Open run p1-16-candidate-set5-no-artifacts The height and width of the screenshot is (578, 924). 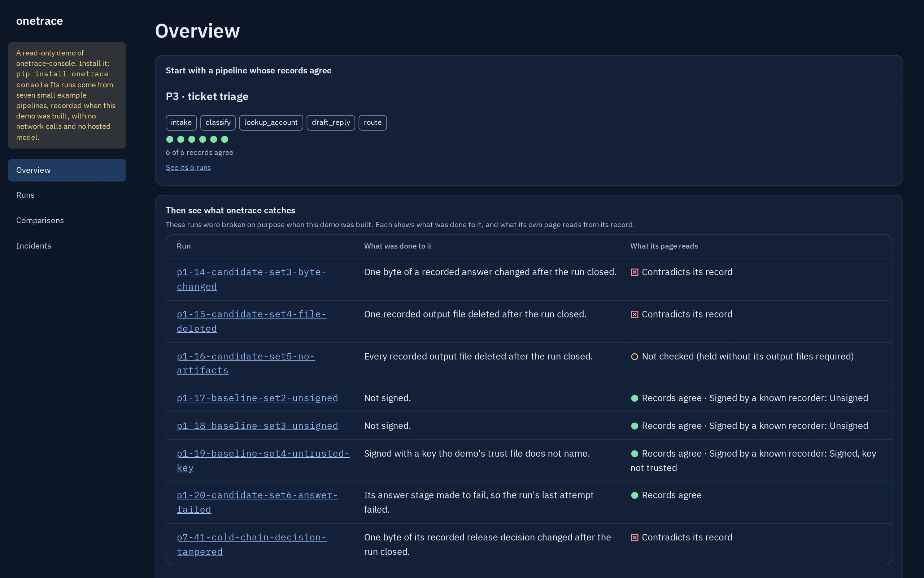[245, 363]
